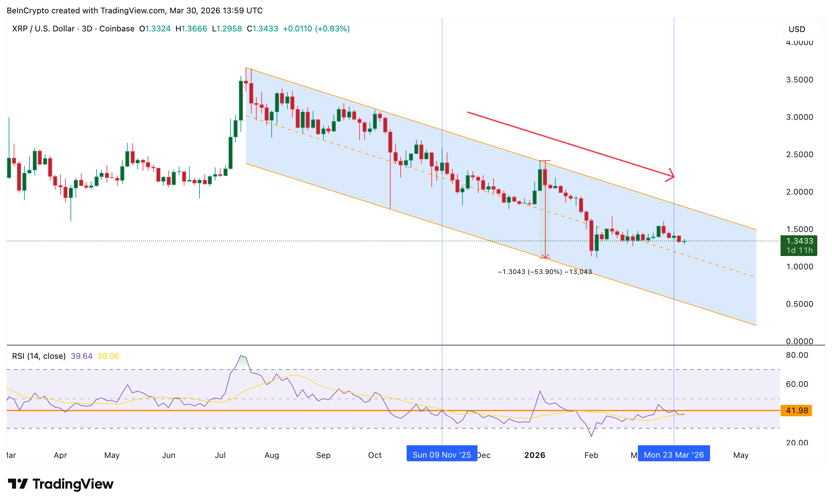
Task: Click the TradingView wordmark link
Action: 73,483
